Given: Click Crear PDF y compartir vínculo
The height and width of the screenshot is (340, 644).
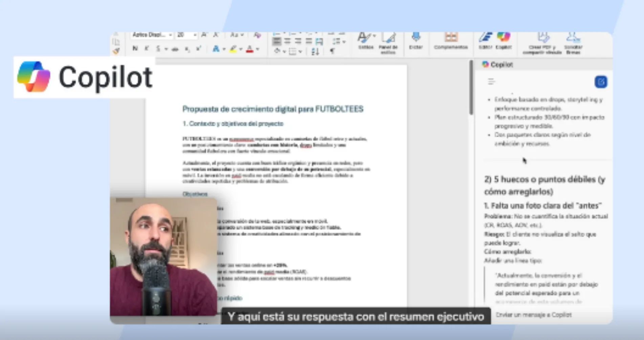Looking at the screenshot, I should coord(542,42).
